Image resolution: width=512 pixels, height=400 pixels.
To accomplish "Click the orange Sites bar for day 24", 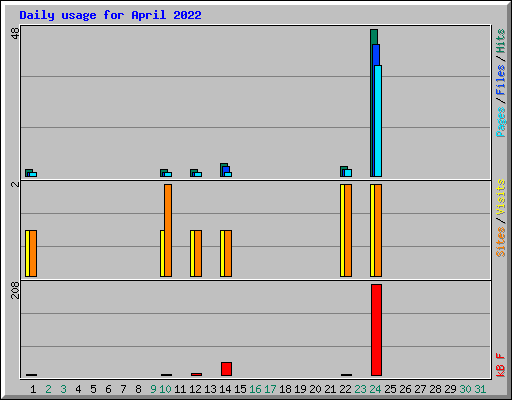I will [x=378, y=230].
